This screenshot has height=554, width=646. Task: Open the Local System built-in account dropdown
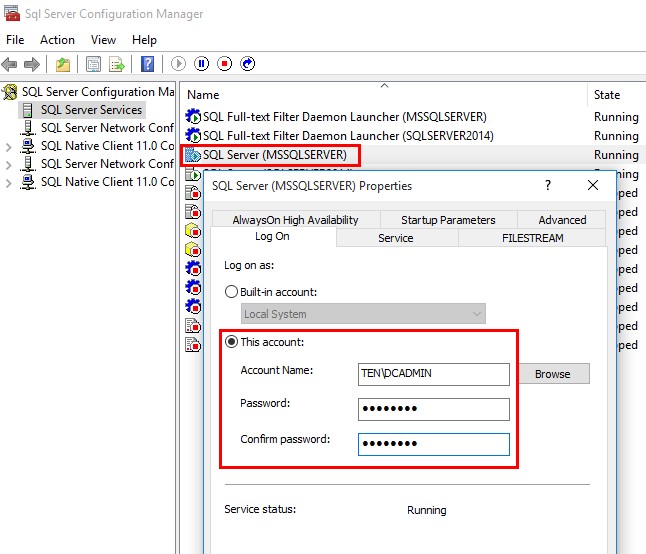(363, 314)
